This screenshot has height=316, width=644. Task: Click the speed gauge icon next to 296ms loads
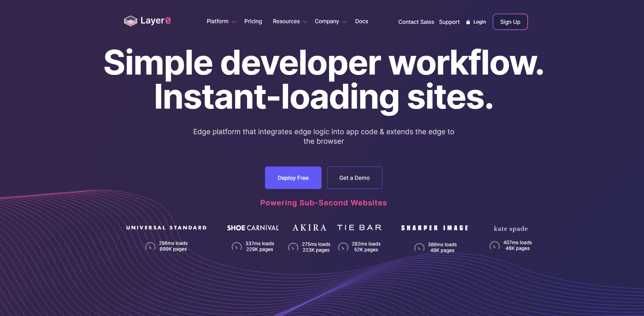150,246
